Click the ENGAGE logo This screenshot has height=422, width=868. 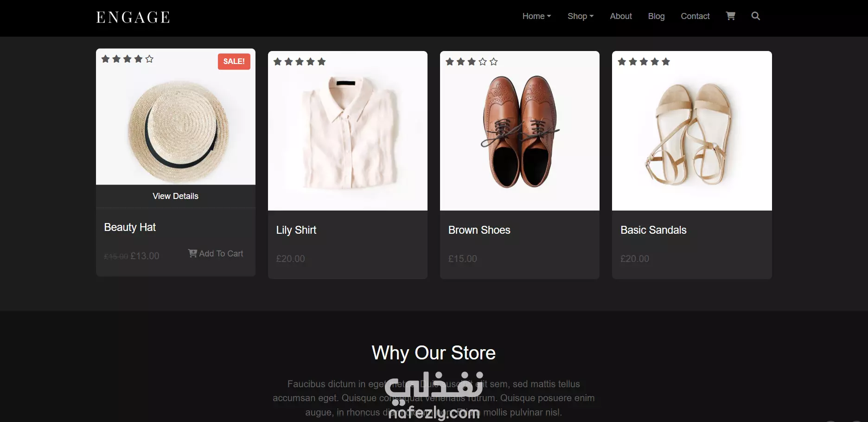[x=133, y=17]
